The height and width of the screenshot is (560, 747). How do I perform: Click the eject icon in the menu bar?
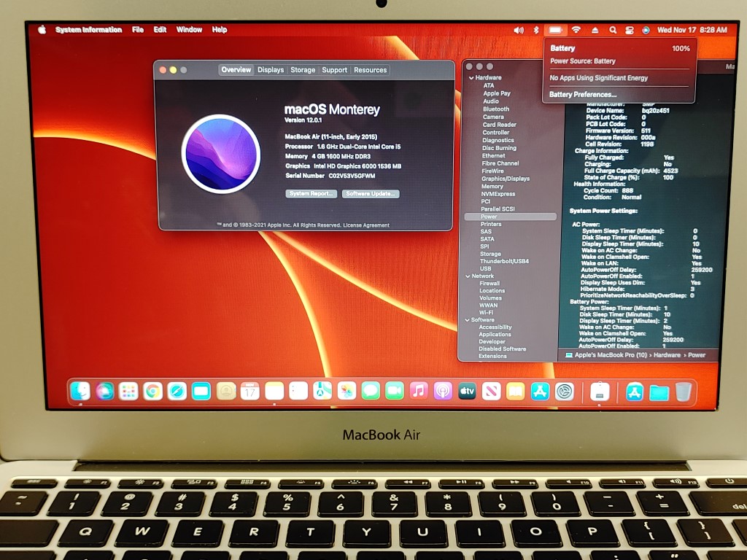[x=595, y=30]
